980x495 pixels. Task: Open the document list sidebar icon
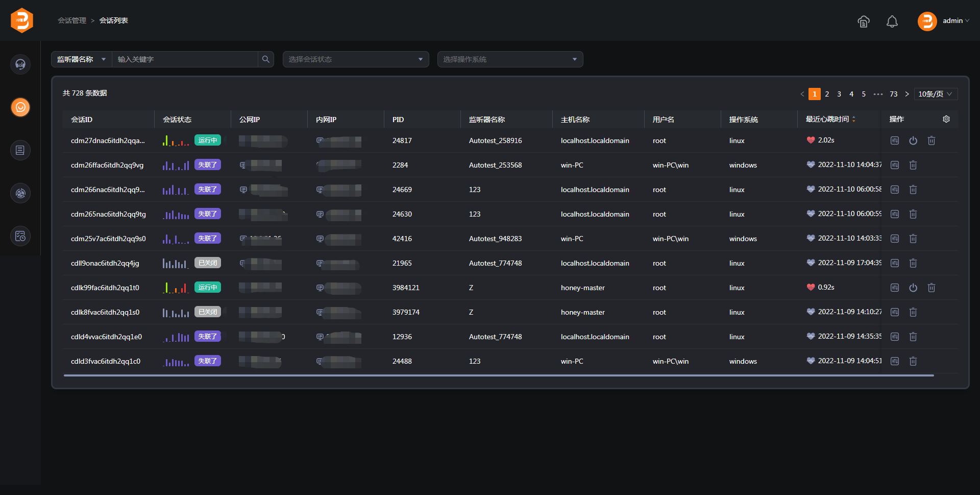(x=20, y=150)
